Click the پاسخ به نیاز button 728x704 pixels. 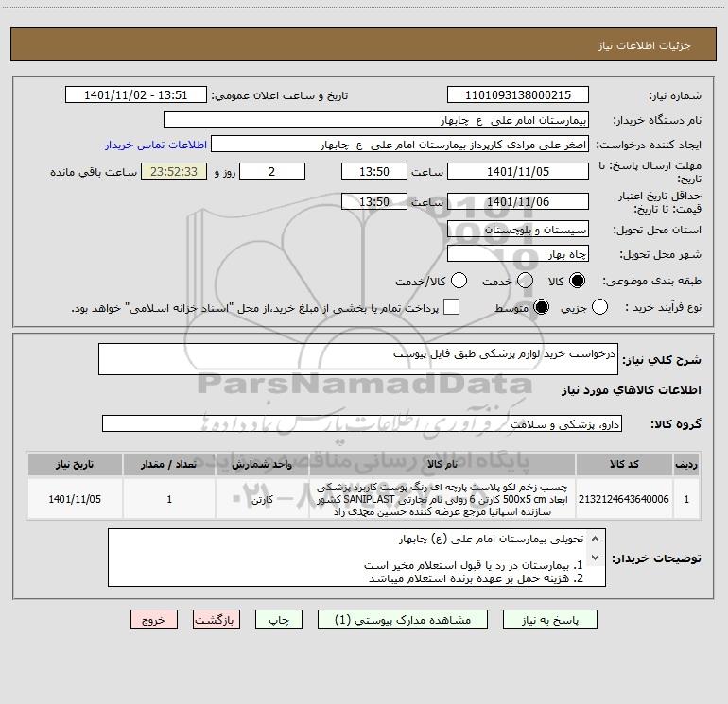click(550, 620)
